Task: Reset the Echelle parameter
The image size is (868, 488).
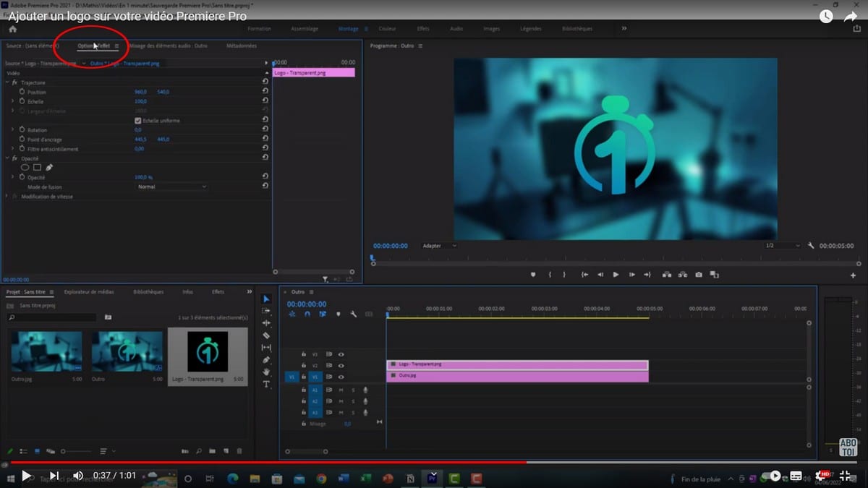Action: click(x=265, y=102)
